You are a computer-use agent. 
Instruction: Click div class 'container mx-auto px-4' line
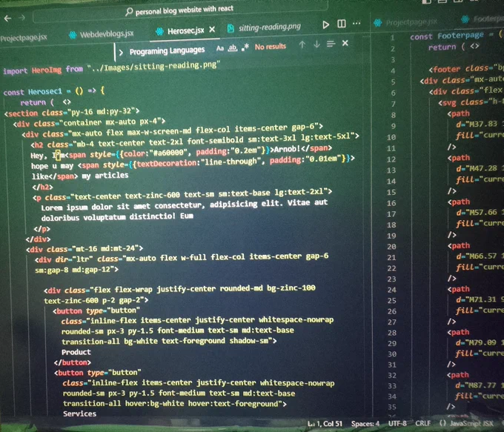[89, 122]
